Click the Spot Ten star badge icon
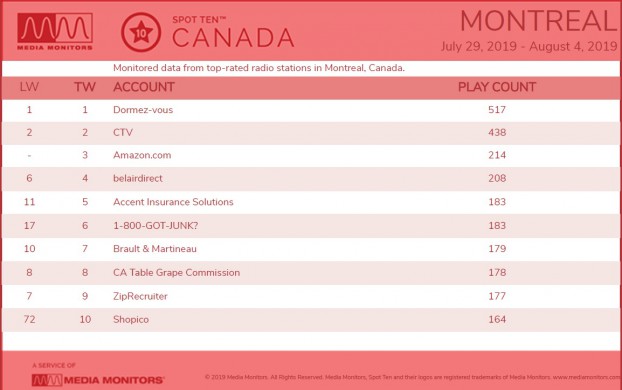 [141, 32]
